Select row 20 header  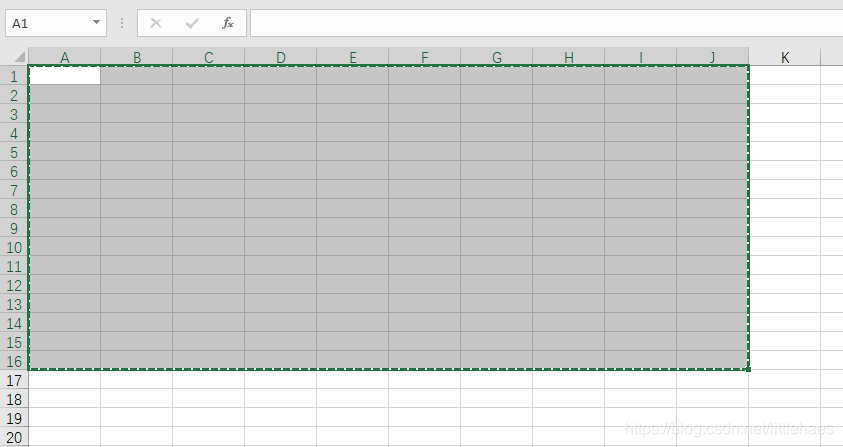click(14, 437)
